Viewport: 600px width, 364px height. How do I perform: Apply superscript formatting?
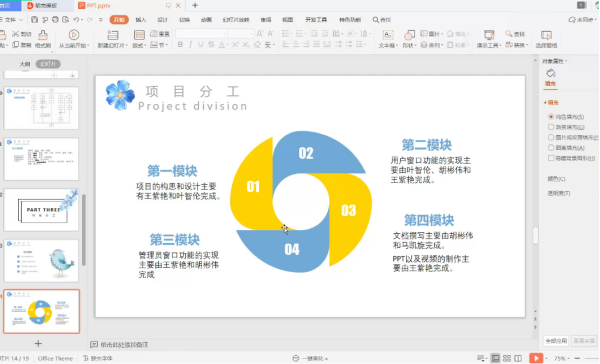(235, 45)
